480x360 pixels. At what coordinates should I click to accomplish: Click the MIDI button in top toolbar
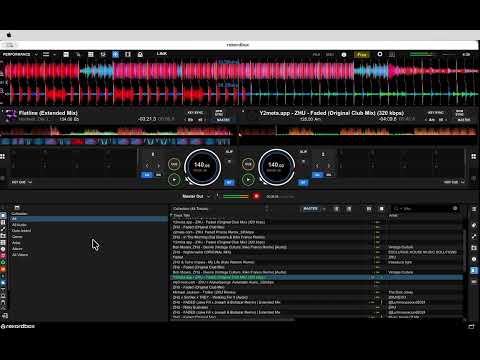tap(330, 55)
